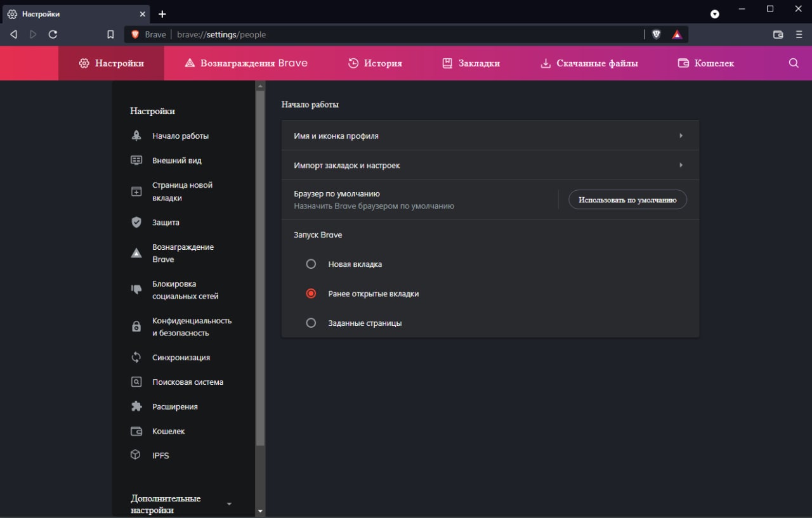Switch to the "История" top tab

click(x=375, y=63)
